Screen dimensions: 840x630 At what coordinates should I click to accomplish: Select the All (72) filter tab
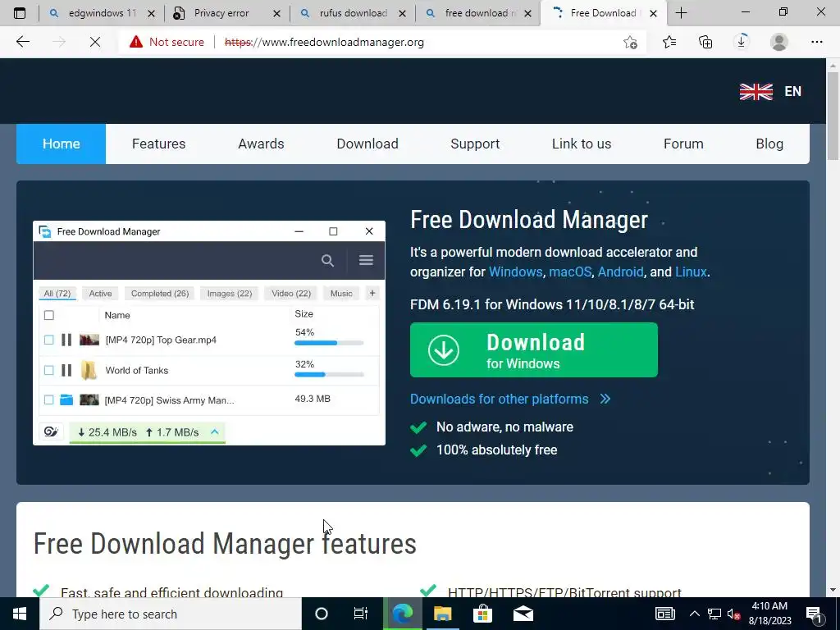pyautogui.click(x=57, y=294)
